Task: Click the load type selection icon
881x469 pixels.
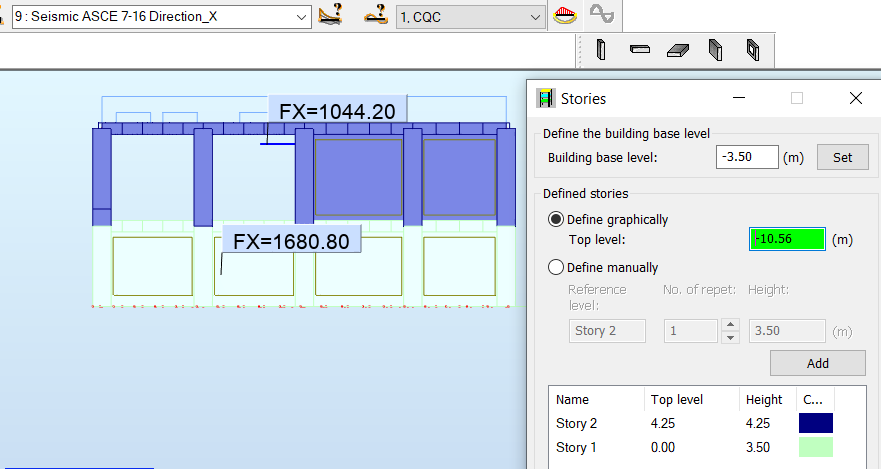Action: click(376, 14)
